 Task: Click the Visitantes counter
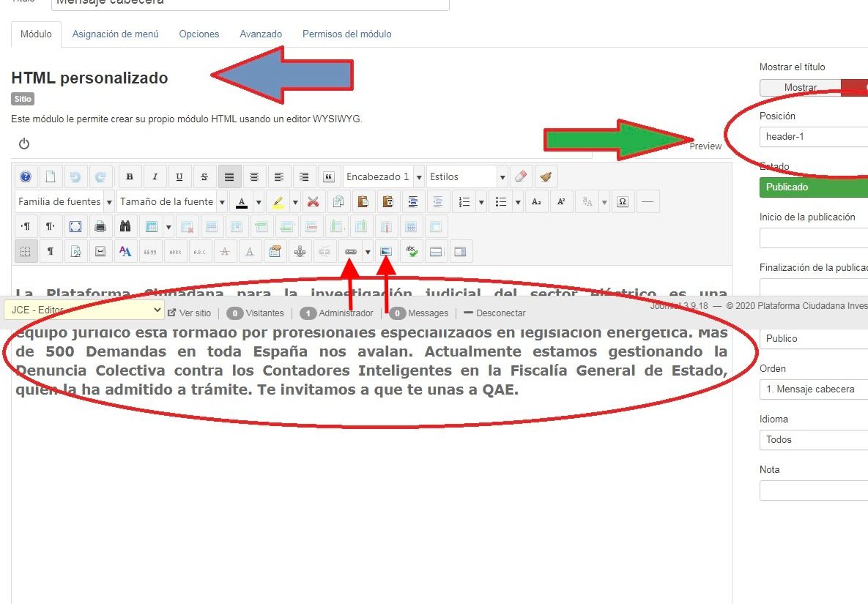click(255, 313)
